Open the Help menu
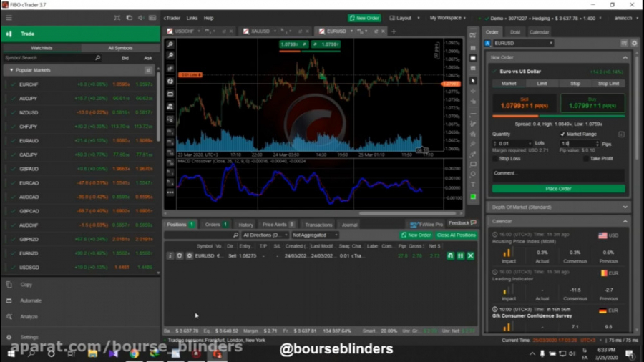The image size is (644, 362). coord(209,18)
